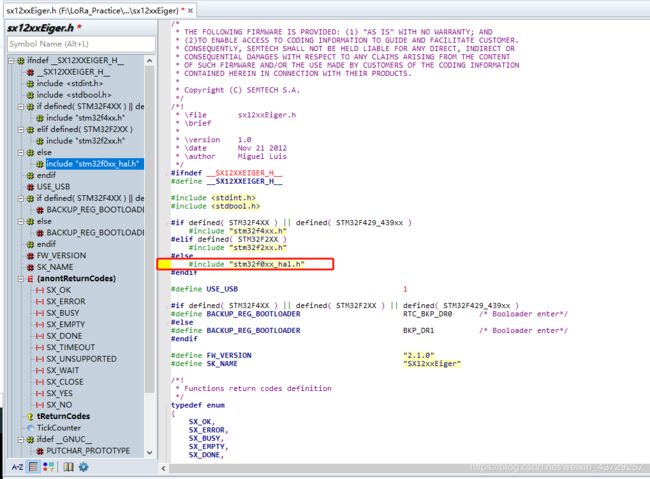Image resolution: width=650 pixels, height=479 pixels.
Task: Click the yellow line marker in margin
Action: pos(165,264)
